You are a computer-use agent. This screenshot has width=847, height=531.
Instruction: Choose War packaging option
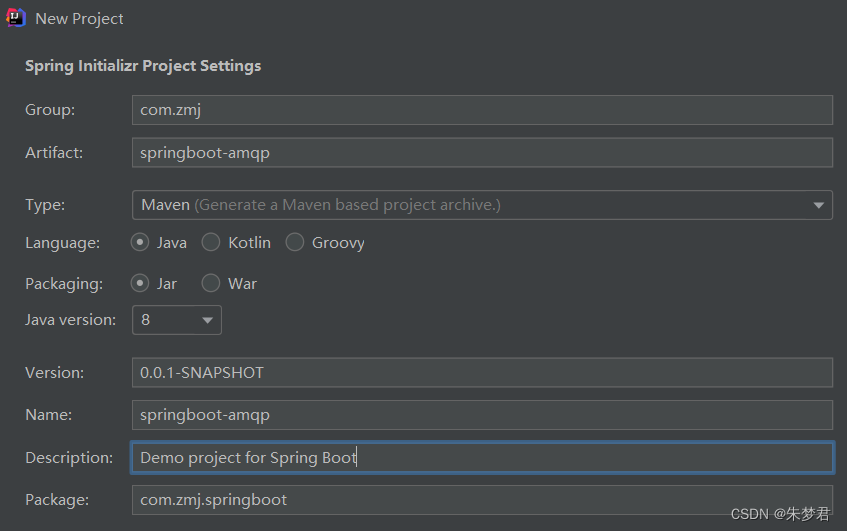click(211, 283)
